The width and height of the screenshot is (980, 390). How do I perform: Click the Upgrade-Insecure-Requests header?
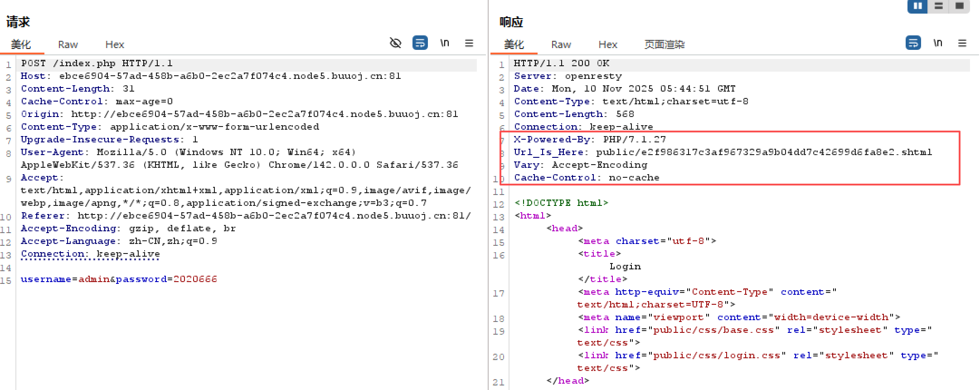pos(109,140)
